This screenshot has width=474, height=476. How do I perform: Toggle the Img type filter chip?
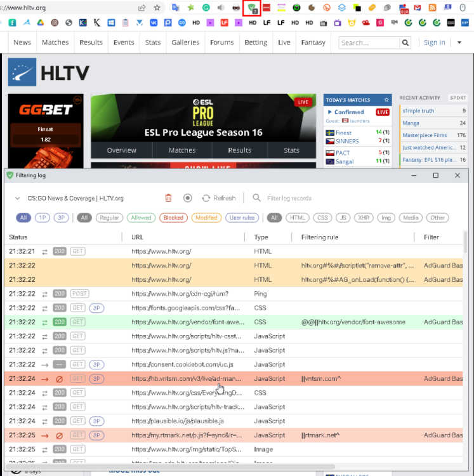coord(386,218)
